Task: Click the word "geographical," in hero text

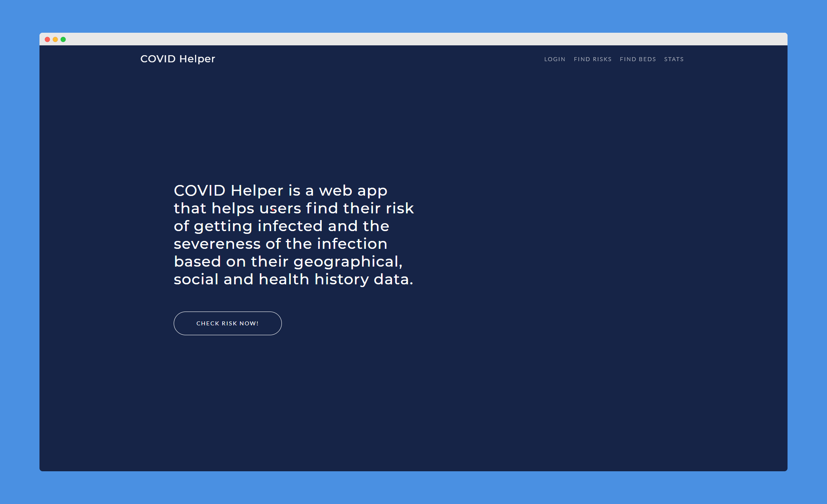Action: pyautogui.click(x=348, y=262)
